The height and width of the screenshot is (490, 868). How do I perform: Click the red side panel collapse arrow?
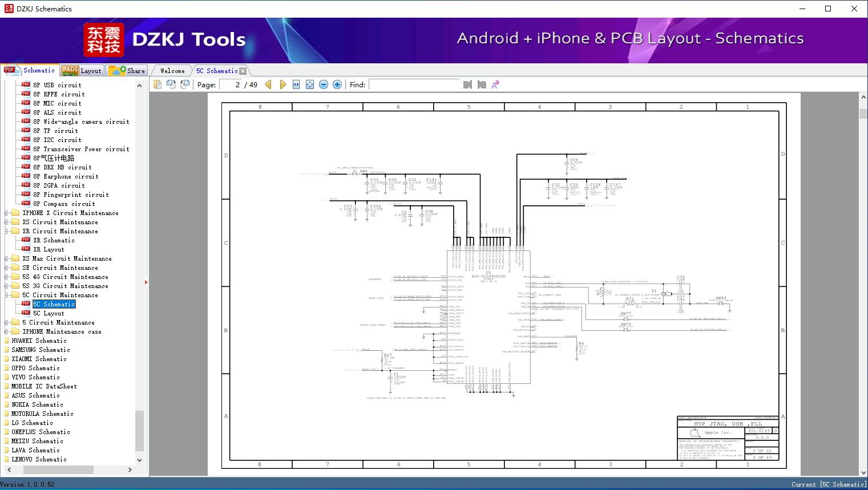[146, 282]
